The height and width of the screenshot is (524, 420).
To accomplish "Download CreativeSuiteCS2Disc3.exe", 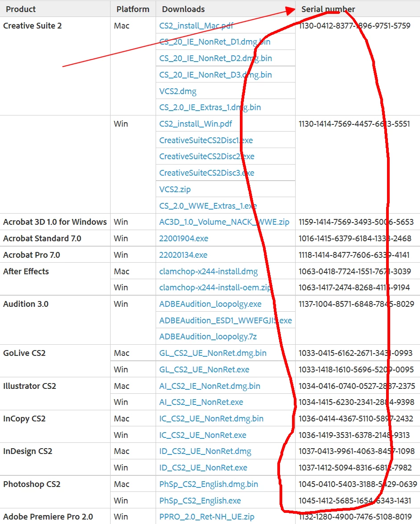I will coord(207,173).
